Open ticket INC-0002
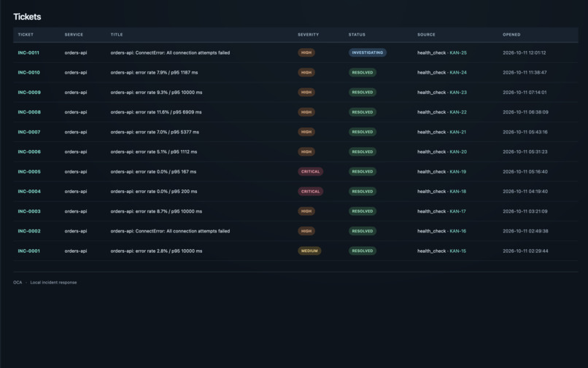Viewport: 588px width, 368px height. [x=29, y=231]
